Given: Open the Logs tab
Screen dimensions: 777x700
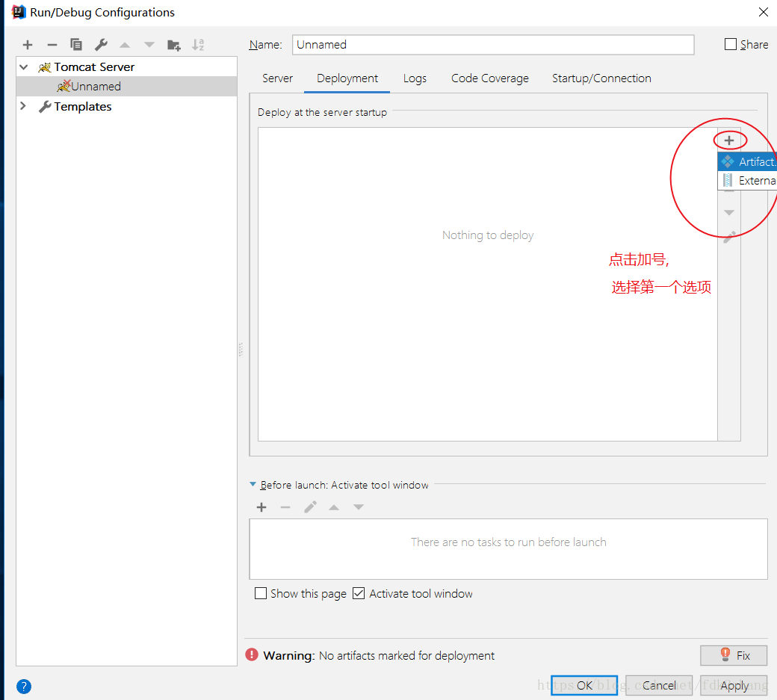Looking at the screenshot, I should pos(415,78).
